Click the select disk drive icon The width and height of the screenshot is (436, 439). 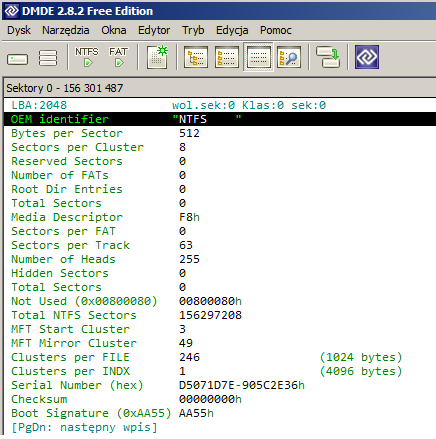(x=17, y=59)
